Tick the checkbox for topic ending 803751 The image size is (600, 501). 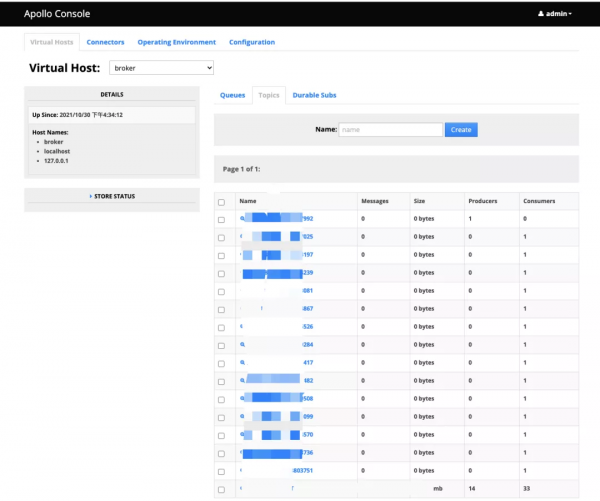221,471
